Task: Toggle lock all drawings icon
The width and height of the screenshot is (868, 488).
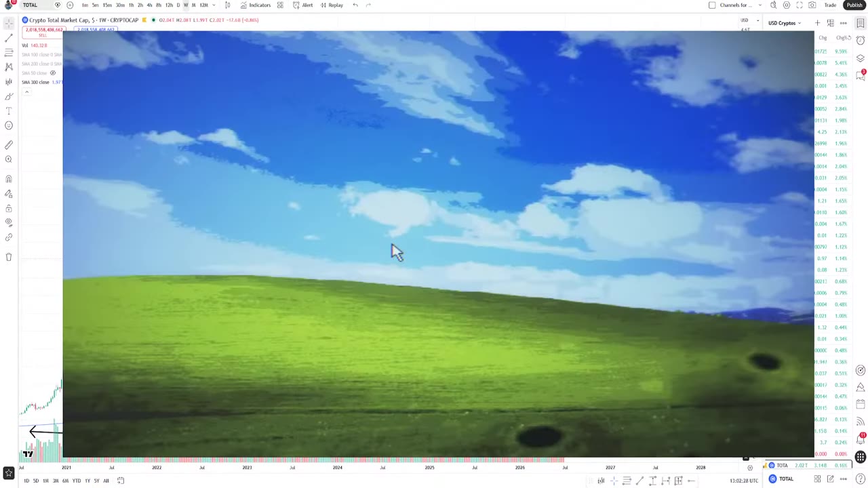Action: pos(9,209)
